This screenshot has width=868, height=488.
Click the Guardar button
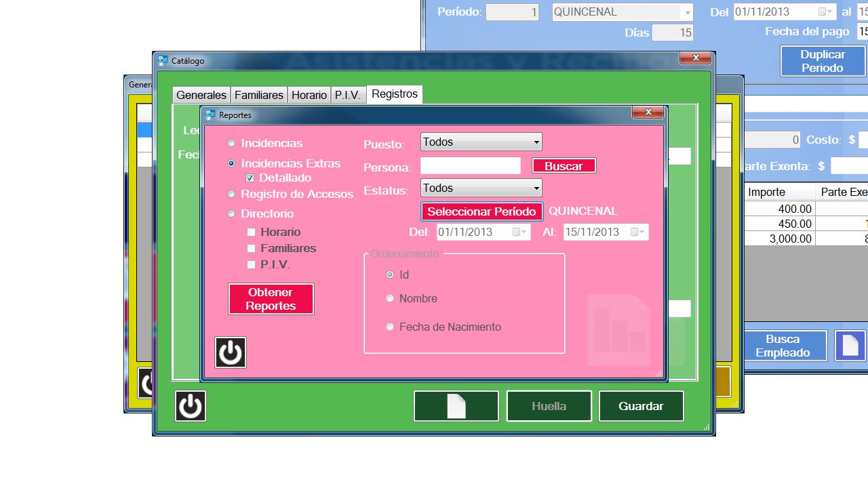[641, 406]
